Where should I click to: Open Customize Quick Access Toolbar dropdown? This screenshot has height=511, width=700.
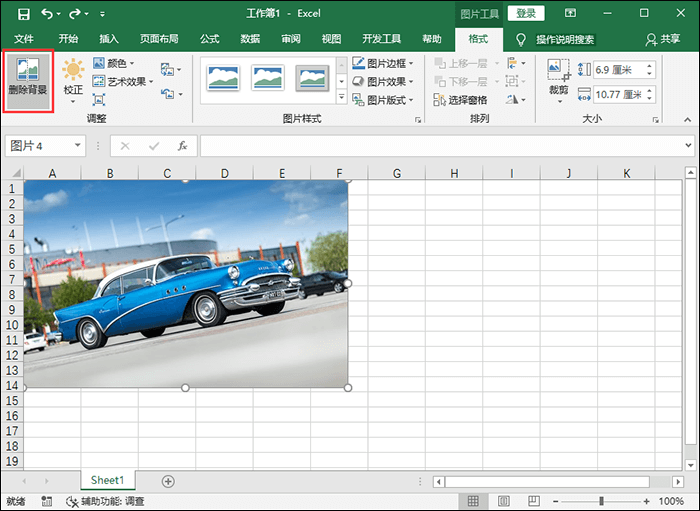tap(102, 14)
